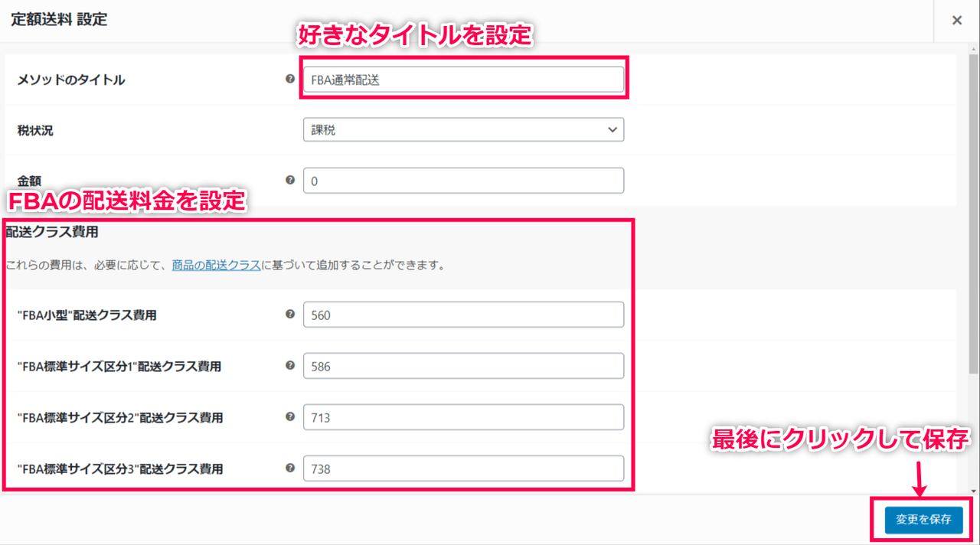Click the 金額 input field
Screen dimensions: 980x545
click(x=463, y=181)
